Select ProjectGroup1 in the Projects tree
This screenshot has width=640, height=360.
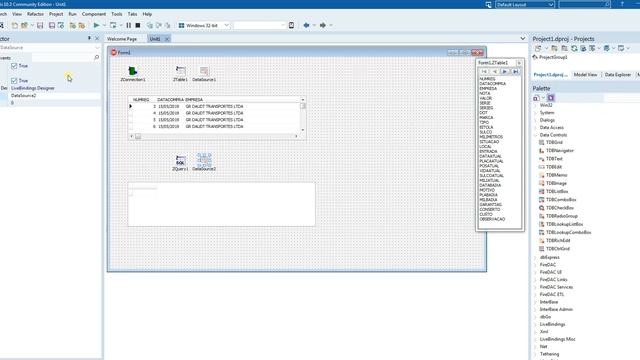553,57
